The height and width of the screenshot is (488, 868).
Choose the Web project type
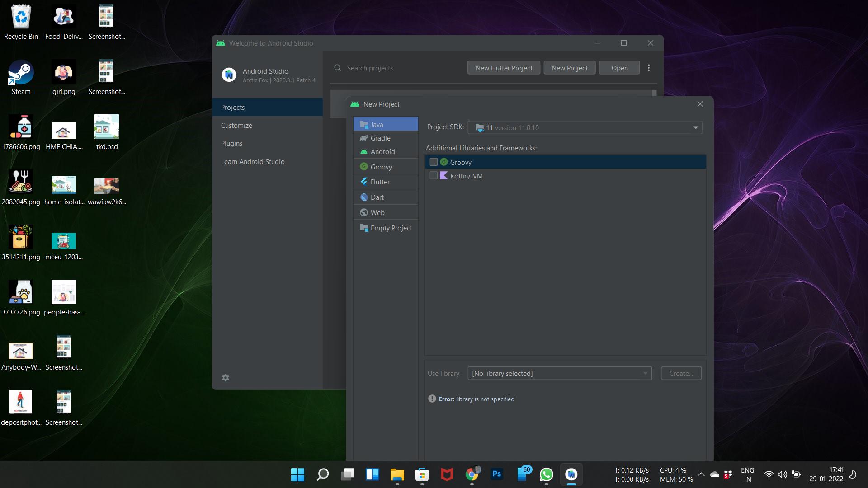click(377, 213)
